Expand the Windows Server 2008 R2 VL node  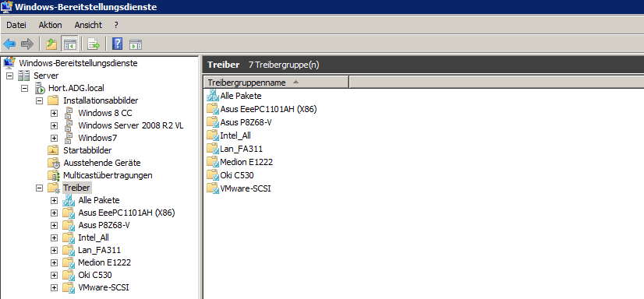(55, 125)
